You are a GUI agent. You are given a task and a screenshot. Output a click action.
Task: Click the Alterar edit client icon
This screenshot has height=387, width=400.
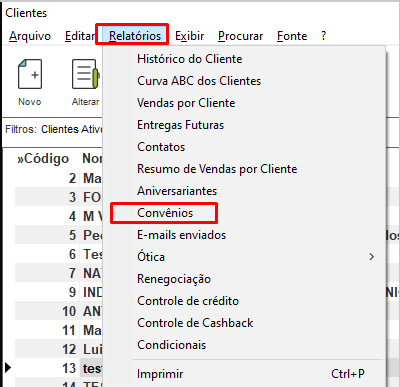pos(86,74)
